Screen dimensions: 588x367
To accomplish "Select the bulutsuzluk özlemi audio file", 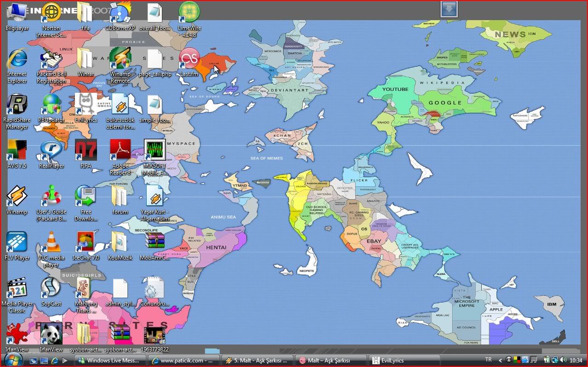I will tap(120, 112).
